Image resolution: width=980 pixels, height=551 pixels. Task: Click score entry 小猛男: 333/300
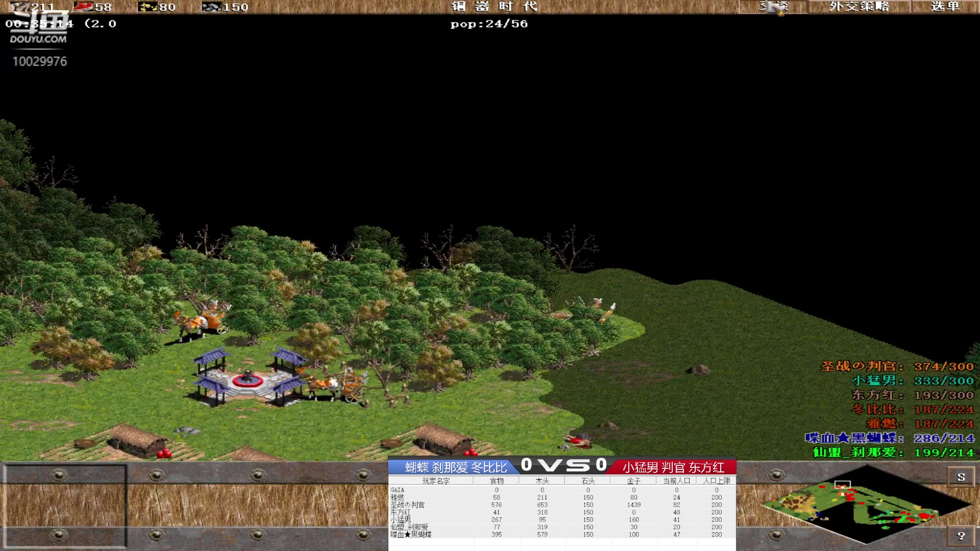[913, 381]
